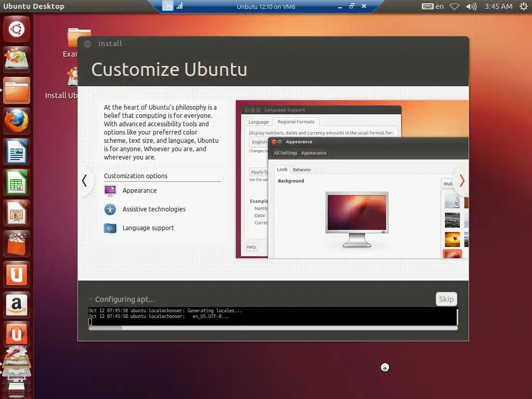Select the Behavior tab in Appearance
Viewport: 532px width, 399px height.
(302, 170)
